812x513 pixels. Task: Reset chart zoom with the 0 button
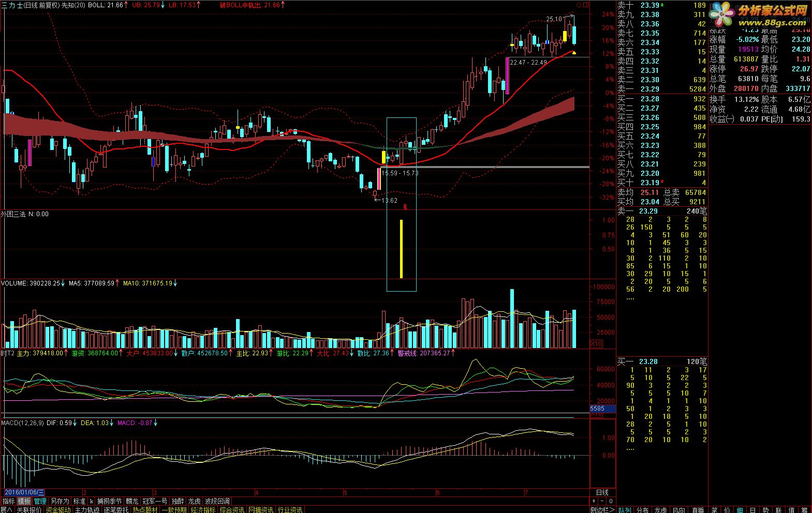pyautogui.click(x=611, y=501)
